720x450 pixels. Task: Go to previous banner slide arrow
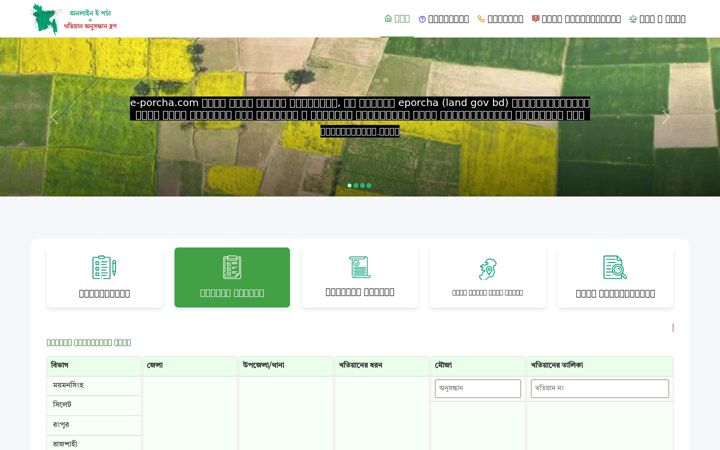pos(54,117)
